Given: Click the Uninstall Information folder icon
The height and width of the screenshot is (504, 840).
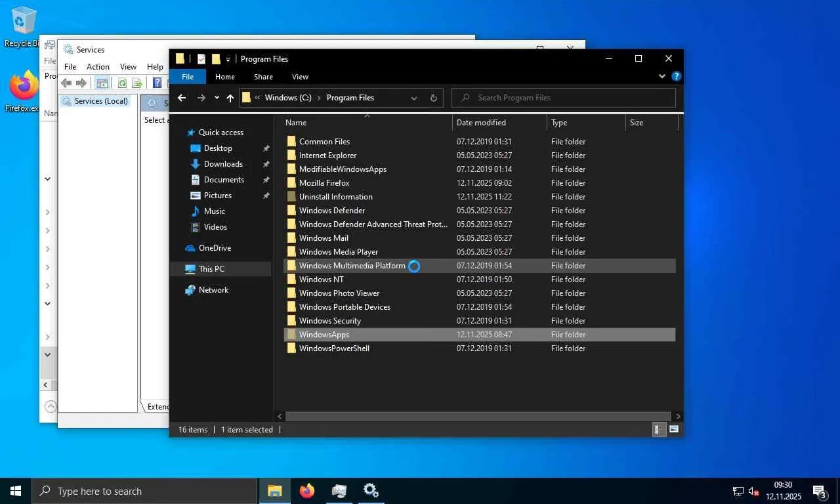Looking at the screenshot, I should point(291,197).
